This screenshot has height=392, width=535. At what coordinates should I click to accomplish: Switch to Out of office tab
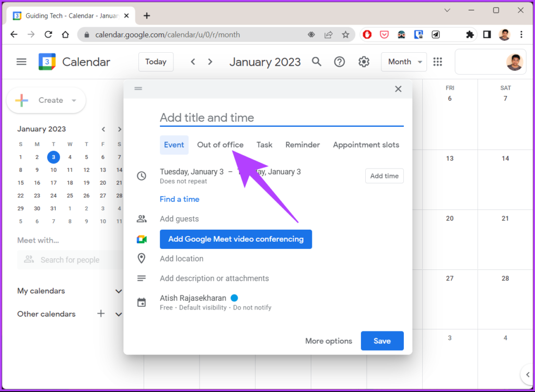point(220,145)
